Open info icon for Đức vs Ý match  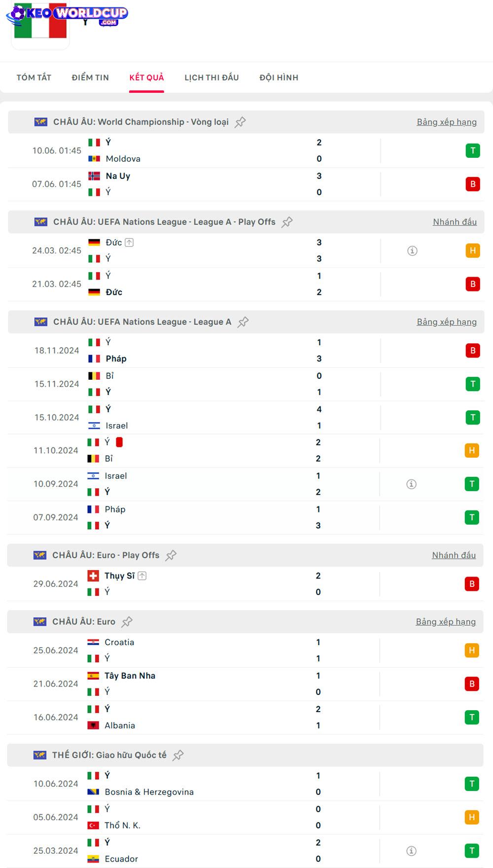coord(413,251)
